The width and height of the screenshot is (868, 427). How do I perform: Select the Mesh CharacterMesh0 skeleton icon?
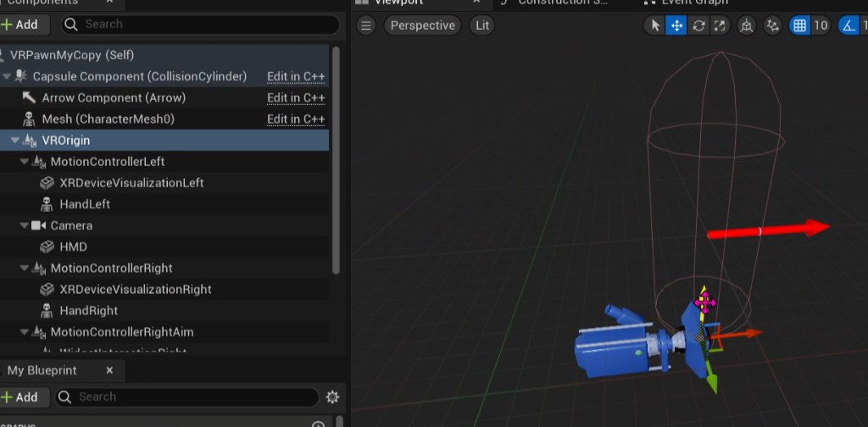[x=29, y=119]
